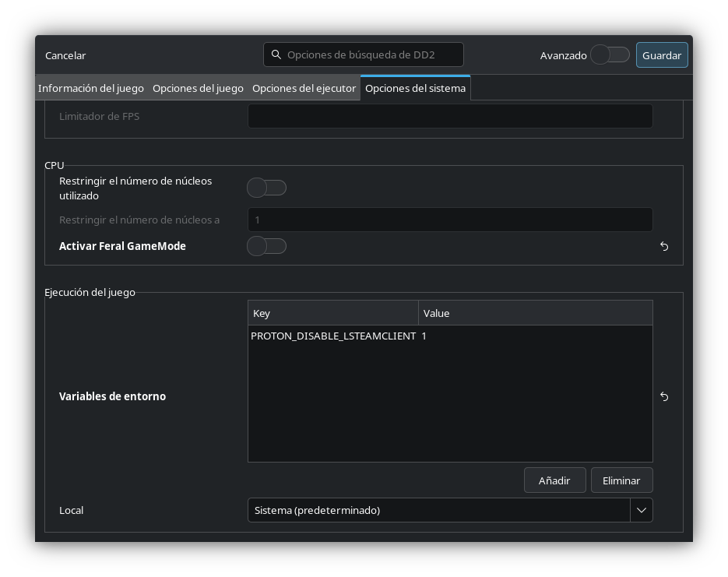The image size is (728, 577).
Task: Turn on Activar Feral GameMode
Action: (266, 246)
